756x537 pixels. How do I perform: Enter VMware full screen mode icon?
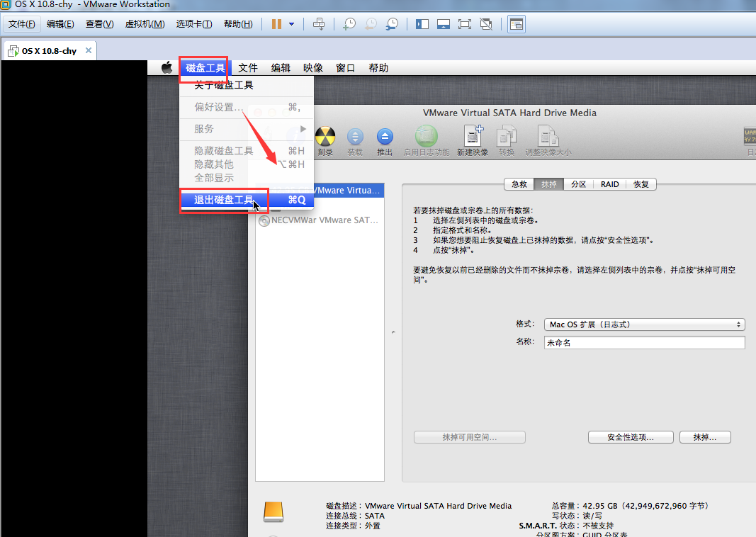tap(465, 24)
